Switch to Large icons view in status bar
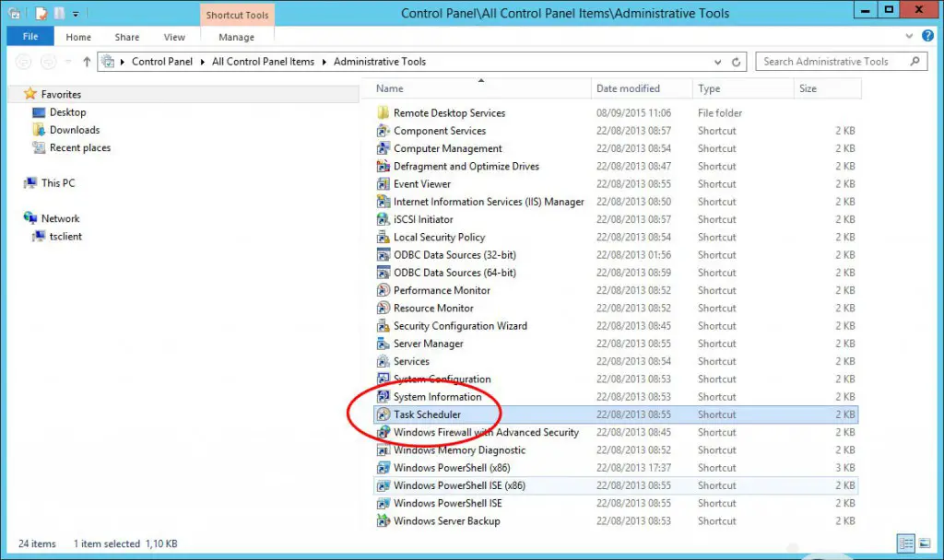944x560 pixels. (925, 543)
